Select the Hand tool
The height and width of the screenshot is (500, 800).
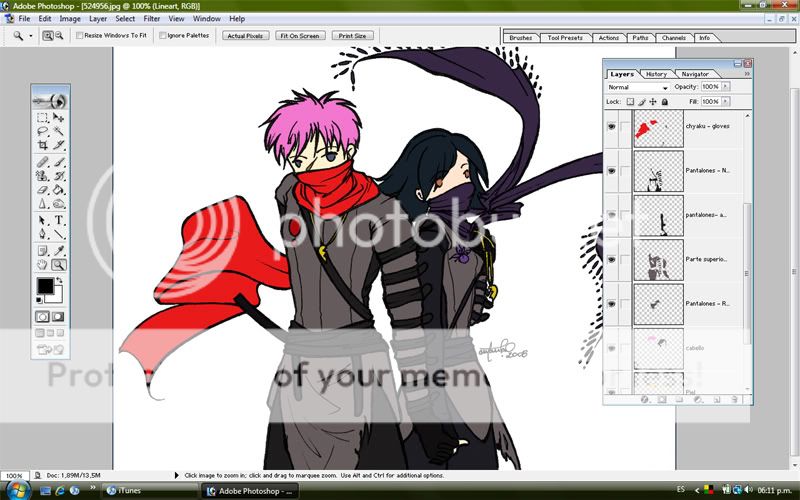pos(43,265)
